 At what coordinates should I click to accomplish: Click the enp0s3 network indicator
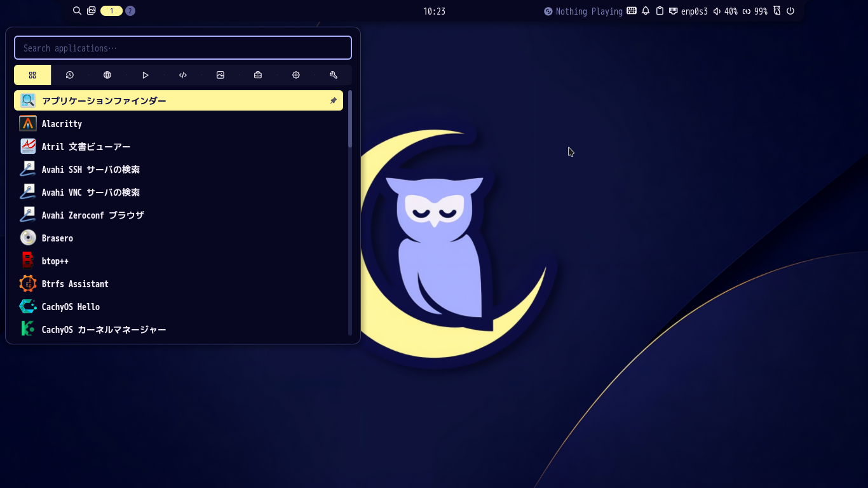(x=688, y=11)
